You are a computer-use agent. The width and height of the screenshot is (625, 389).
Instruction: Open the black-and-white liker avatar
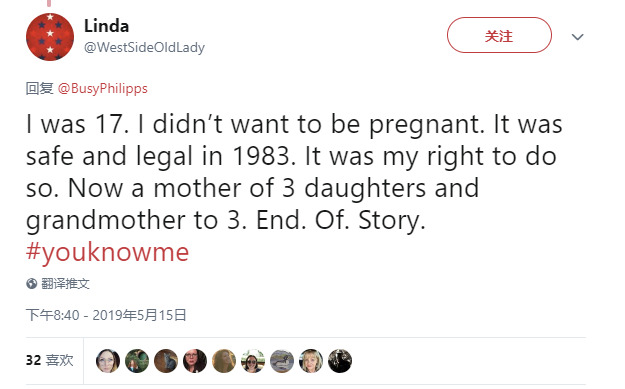tap(340, 361)
